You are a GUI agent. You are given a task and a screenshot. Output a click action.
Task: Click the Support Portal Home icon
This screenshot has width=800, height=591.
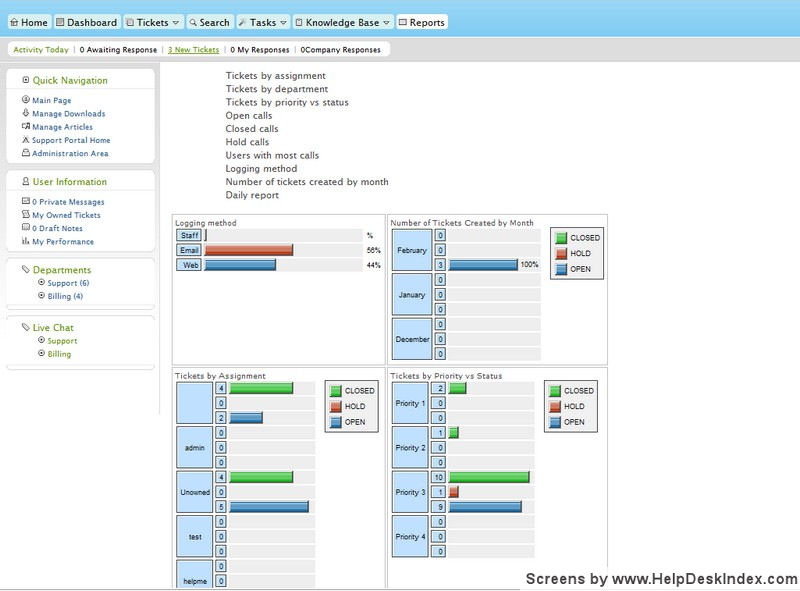tap(25, 140)
